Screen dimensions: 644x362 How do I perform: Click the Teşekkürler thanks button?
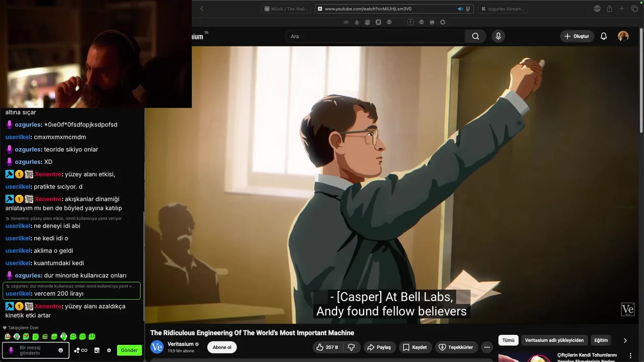coord(456,347)
